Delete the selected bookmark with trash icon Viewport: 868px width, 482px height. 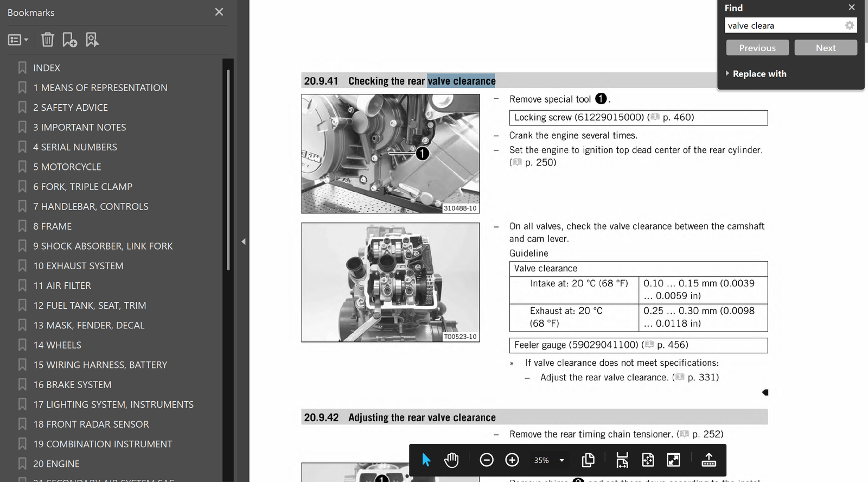pos(48,40)
